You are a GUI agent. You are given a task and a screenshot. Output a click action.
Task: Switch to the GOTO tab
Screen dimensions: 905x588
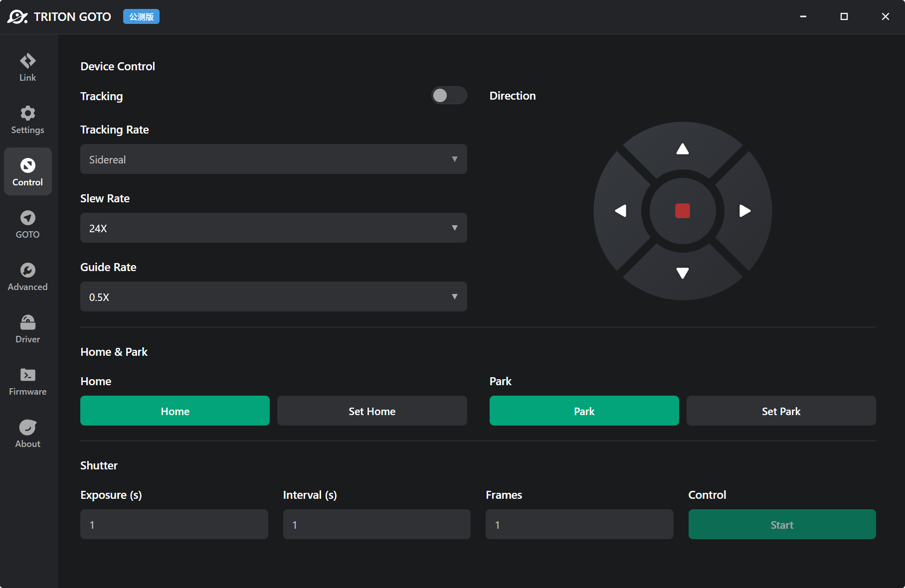pos(28,224)
